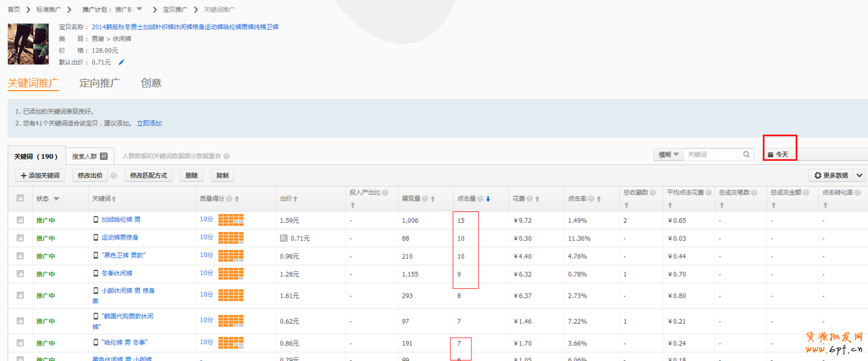Go to 首页 in the breadcrumb
Viewport: 868px width, 361px height.
pyautogui.click(x=14, y=10)
